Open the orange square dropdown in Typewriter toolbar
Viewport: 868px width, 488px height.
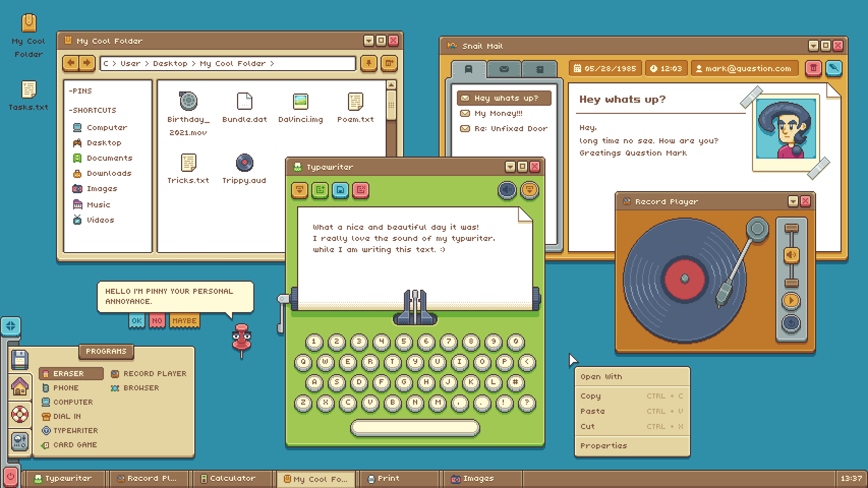tap(300, 190)
